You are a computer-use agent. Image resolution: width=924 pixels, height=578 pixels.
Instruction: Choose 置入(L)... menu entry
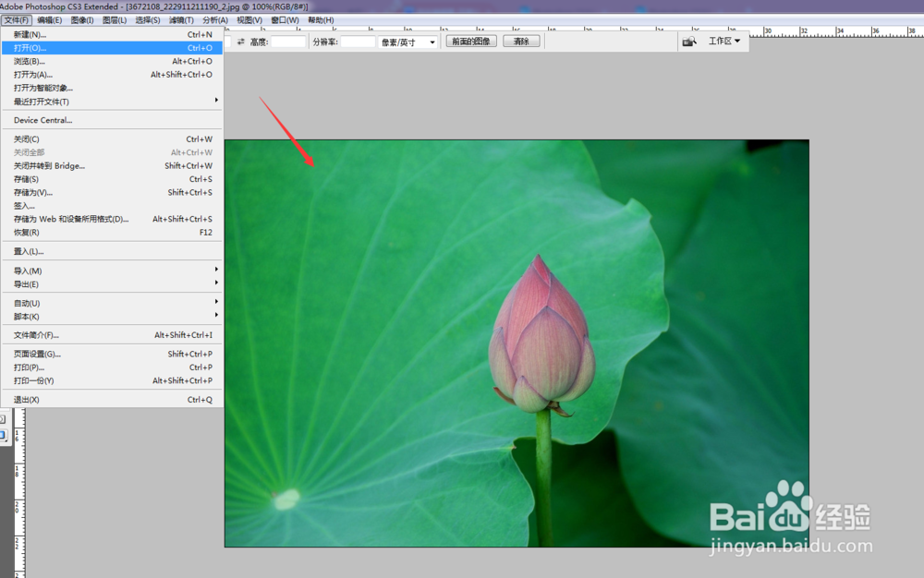(112, 251)
